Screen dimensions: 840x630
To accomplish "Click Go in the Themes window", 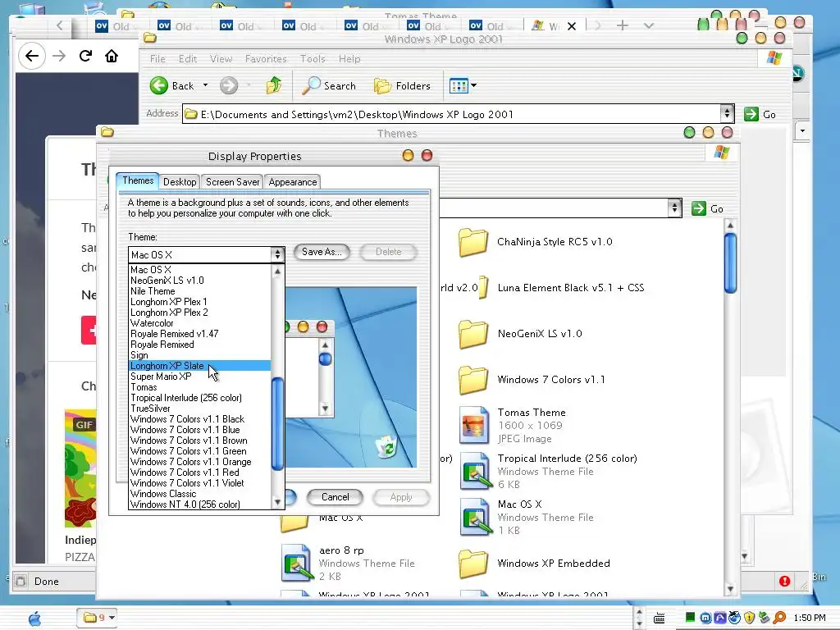I will coord(708,208).
